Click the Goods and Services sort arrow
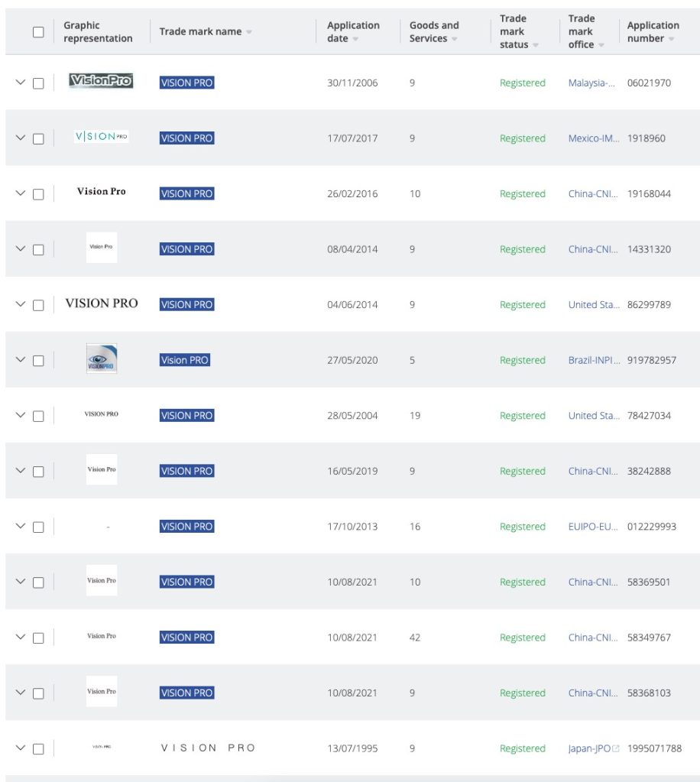This screenshot has height=782, width=700. click(455, 39)
